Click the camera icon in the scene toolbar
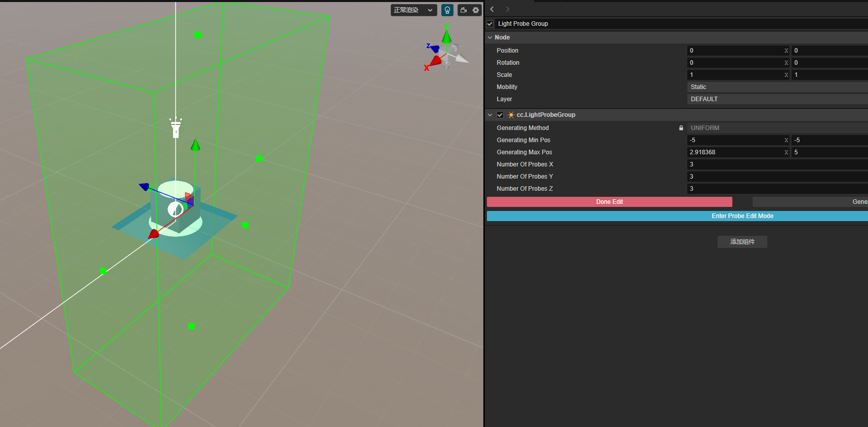868x427 pixels. (x=464, y=10)
